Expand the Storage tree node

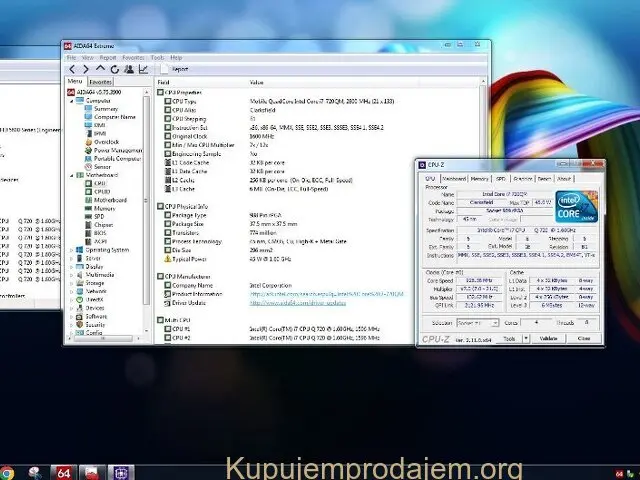69,283
